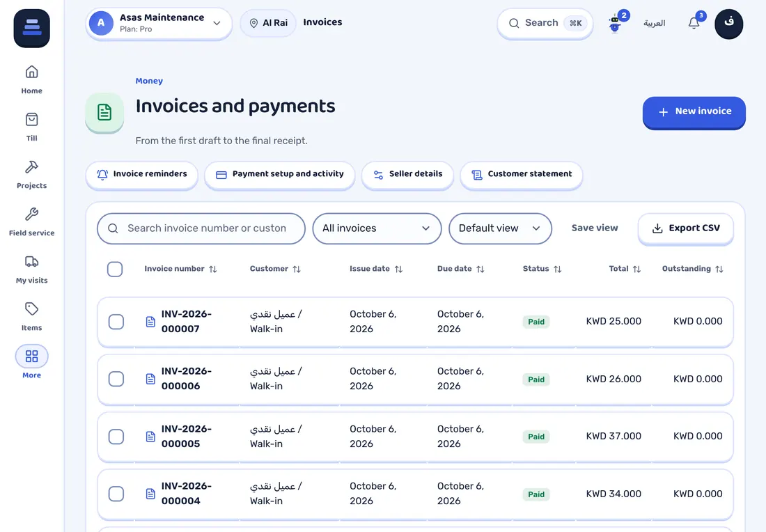766x532 pixels.
Task: Expand the Asas Maintenance company switcher
Action: [x=159, y=23]
